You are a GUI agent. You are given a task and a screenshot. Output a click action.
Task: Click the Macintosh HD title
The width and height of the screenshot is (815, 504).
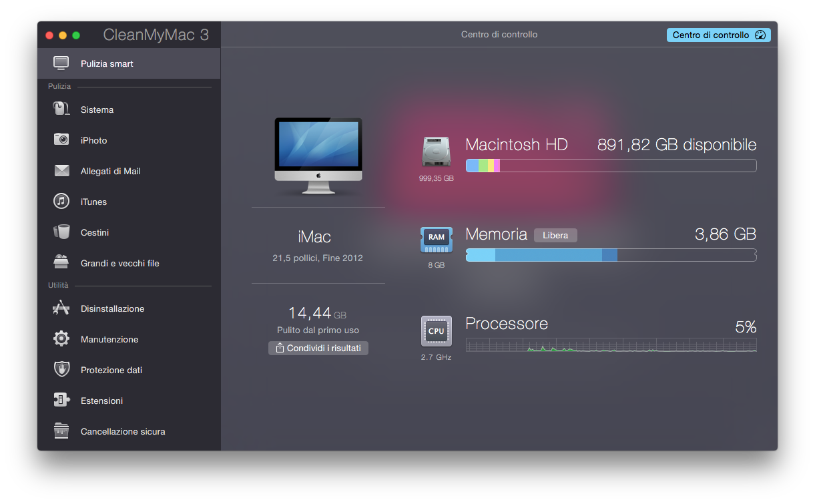pyautogui.click(x=517, y=145)
